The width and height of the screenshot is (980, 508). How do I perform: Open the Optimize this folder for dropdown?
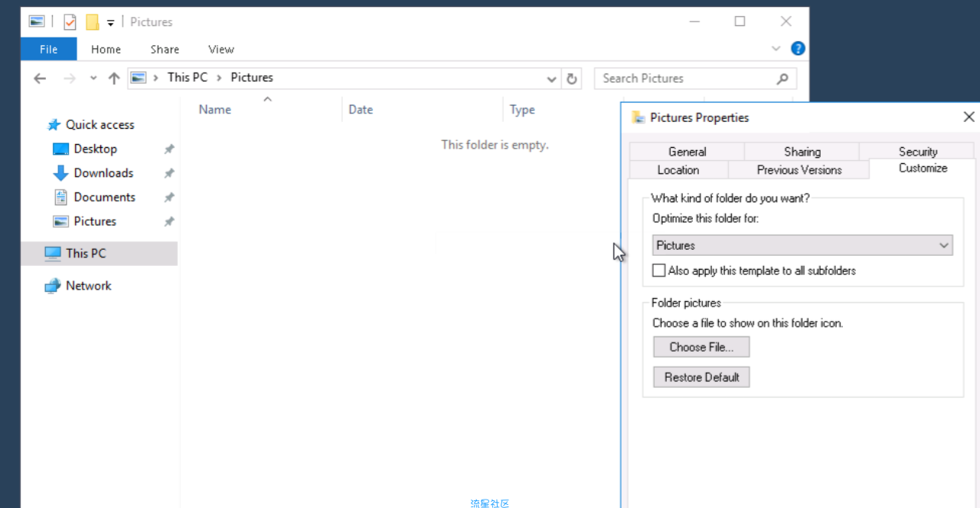point(802,245)
